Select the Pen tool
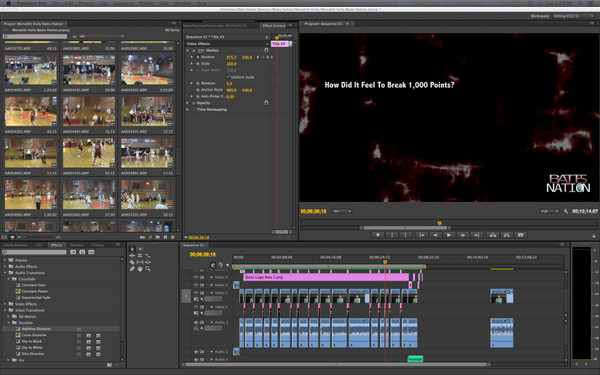This screenshot has width=600, height=375. point(132,269)
